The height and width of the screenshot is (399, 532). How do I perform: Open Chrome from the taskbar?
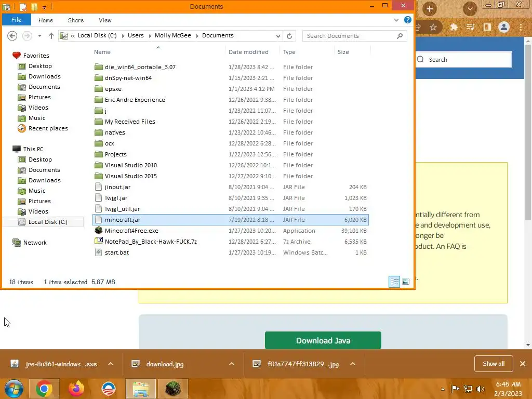click(44, 389)
